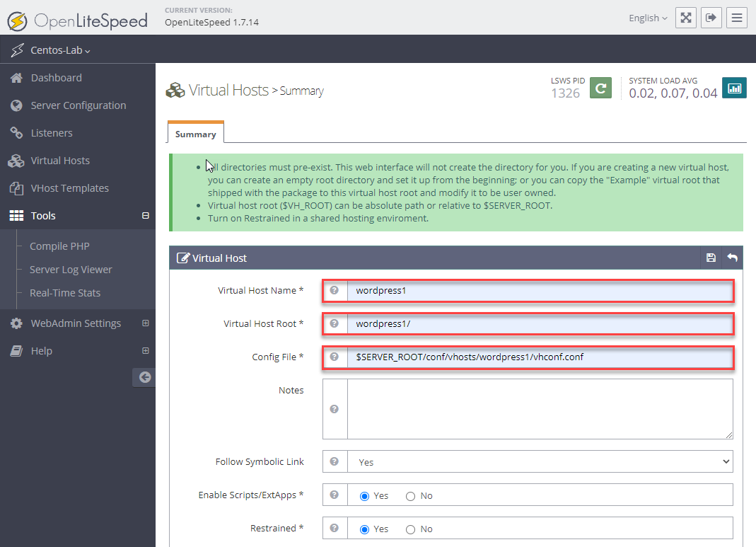Click the logout icon in header
Image resolution: width=756 pixels, height=547 pixels.
tap(711, 18)
